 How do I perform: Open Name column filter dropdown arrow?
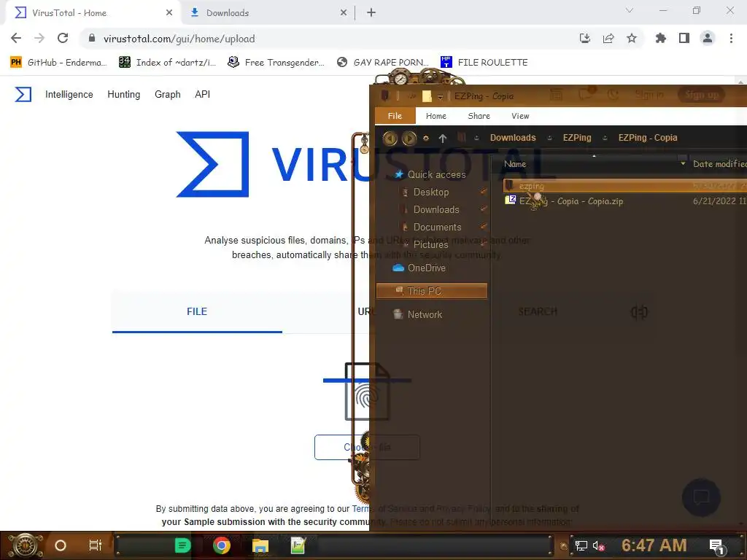683,164
